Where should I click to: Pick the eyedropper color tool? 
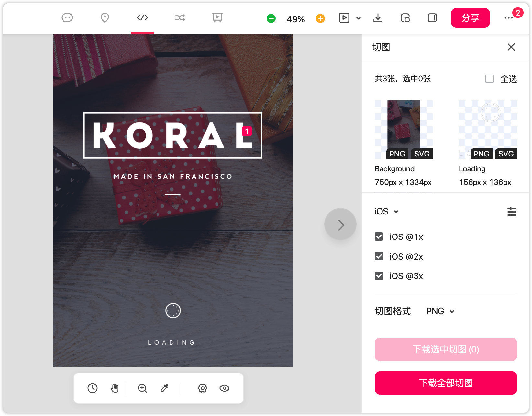pyautogui.click(x=164, y=388)
